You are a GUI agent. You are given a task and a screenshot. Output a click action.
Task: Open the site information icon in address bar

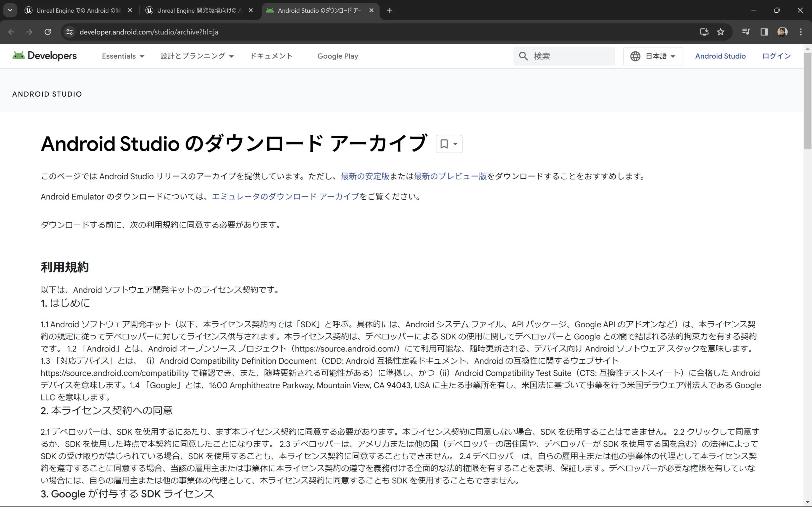[x=69, y=32]
